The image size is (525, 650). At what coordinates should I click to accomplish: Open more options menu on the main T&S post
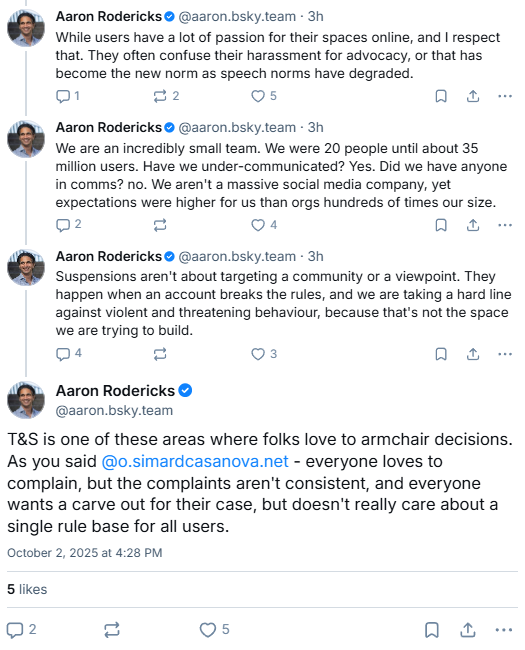pos(503,630)
